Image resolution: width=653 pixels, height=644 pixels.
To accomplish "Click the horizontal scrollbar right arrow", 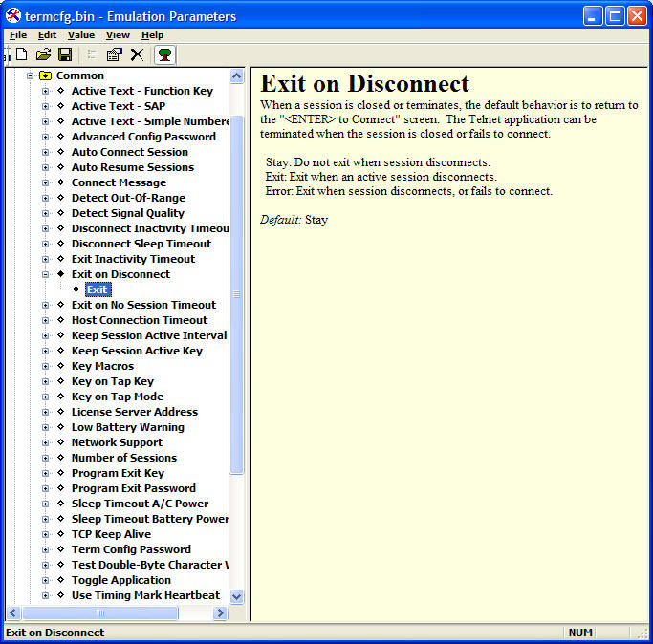I will coord(220,612).
